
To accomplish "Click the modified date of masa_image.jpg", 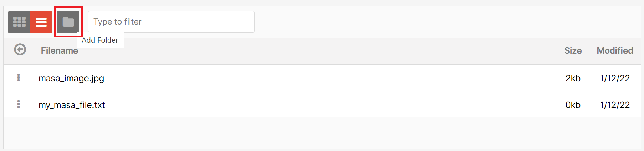I will (615, 78).
